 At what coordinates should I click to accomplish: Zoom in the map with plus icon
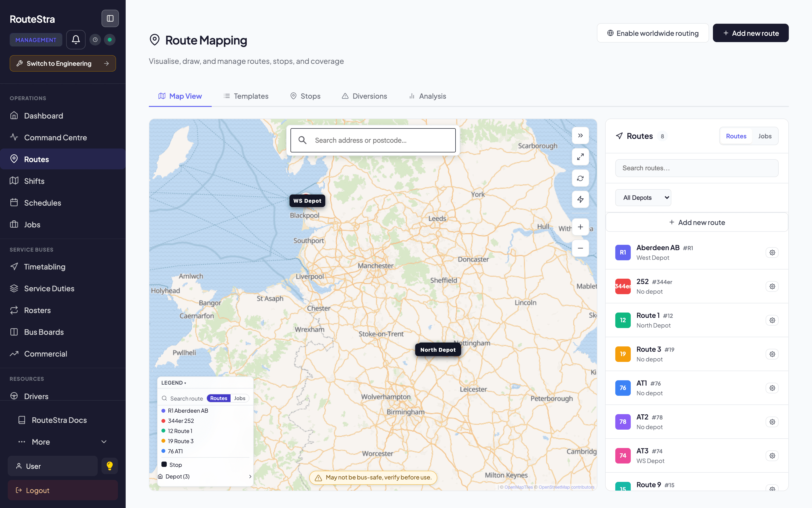click(580, 227)
